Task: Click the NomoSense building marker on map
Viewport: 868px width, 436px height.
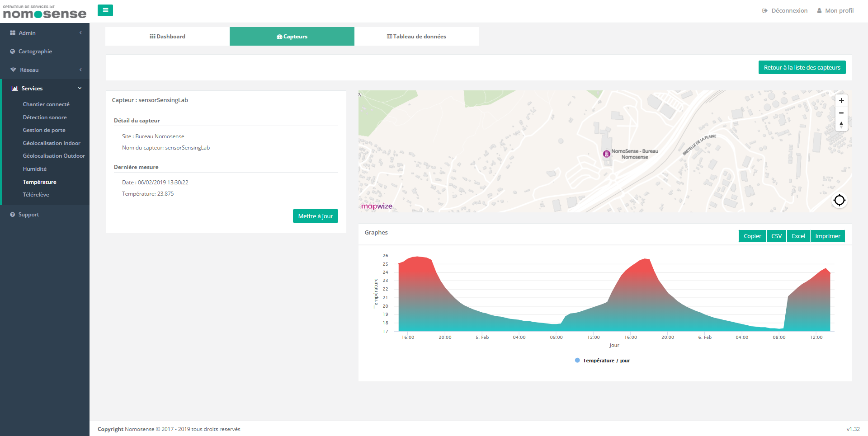Action: [x=606, y=154]
